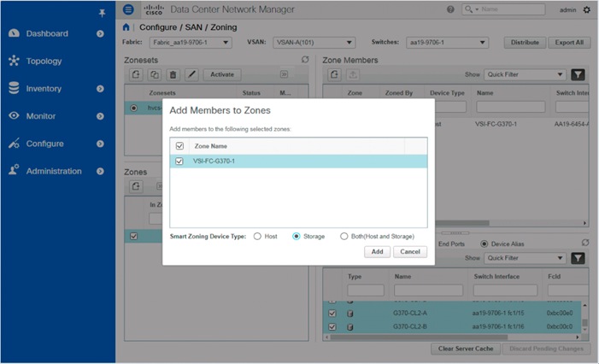Screen dimensions: 599x364
Task: Select Host smart zoning device type
Action: (257, 237)
